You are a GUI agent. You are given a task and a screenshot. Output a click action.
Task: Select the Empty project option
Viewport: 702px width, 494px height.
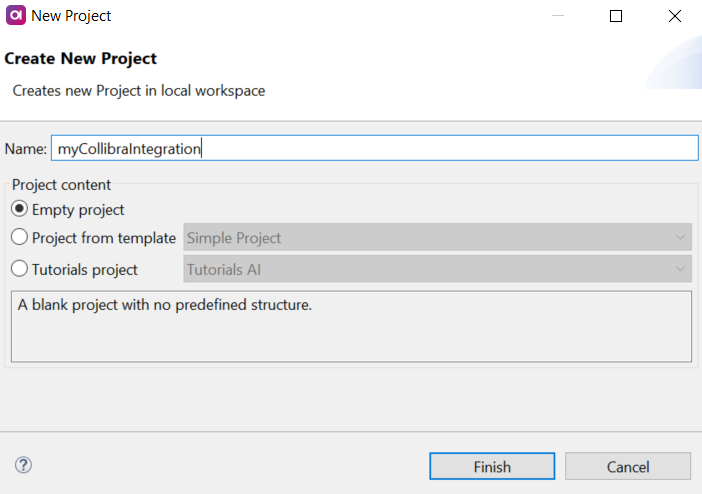click(x=19, y=210)
